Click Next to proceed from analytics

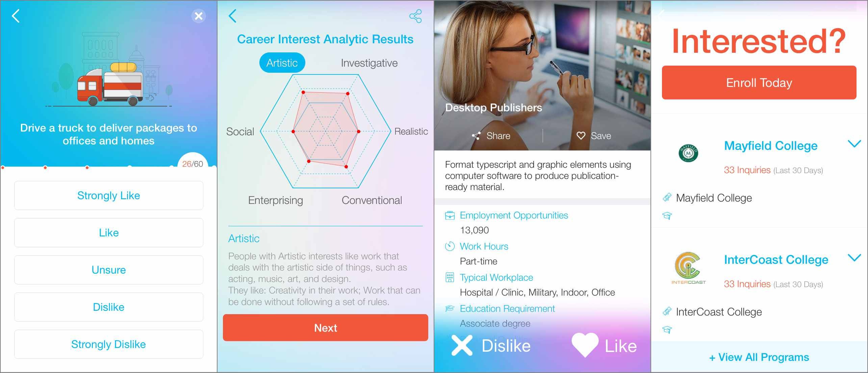pos(326,328)
